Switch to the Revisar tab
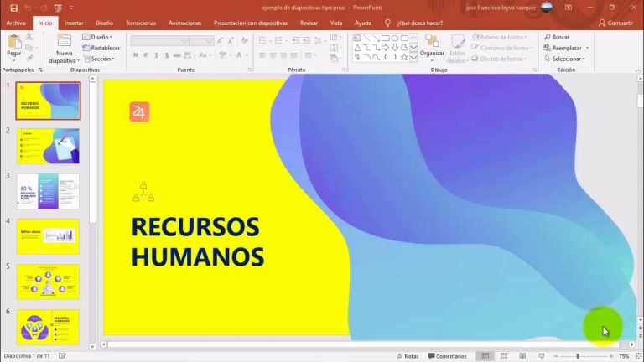 tap(309, 23)
